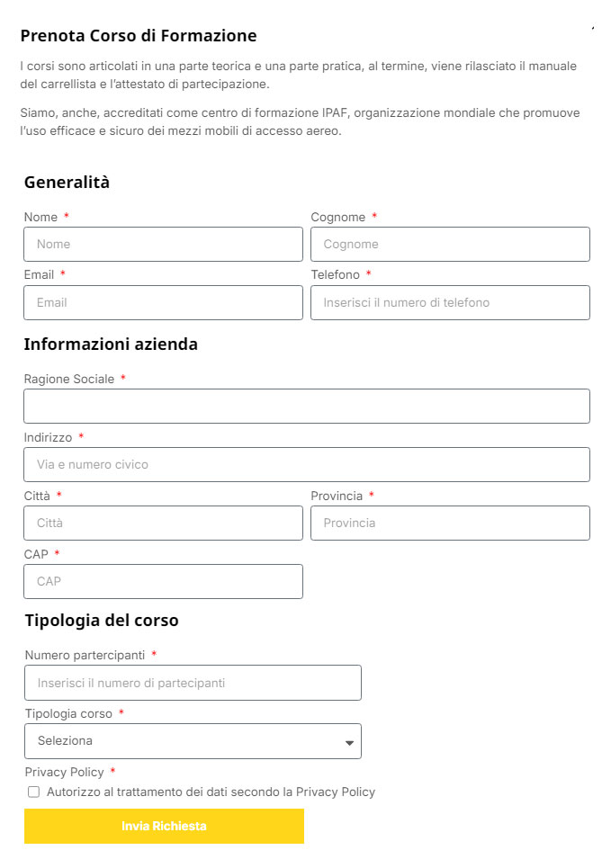
Task: Click the Prenota Corso di Formazione heading
Action: (x=139, y=36)
